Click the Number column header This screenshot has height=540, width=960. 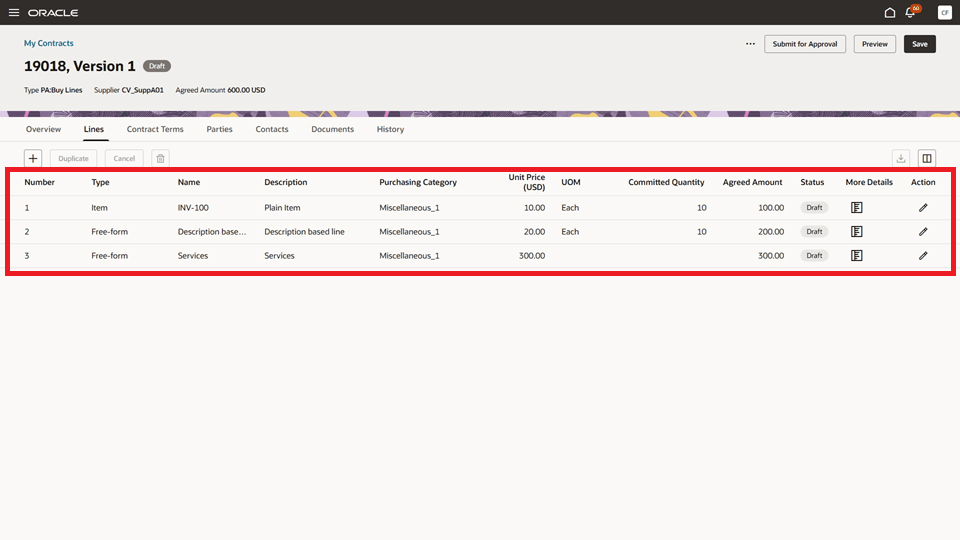coord(39,182)
